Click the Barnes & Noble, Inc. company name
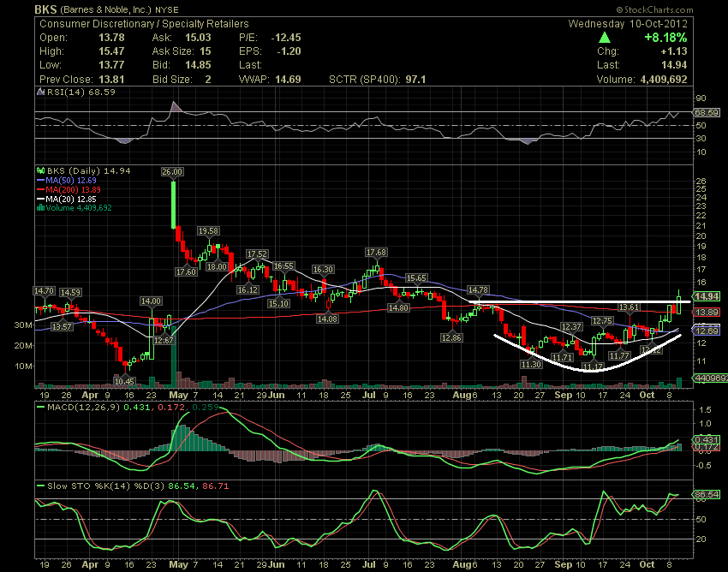The image size is (728, 572). point(105,9)
